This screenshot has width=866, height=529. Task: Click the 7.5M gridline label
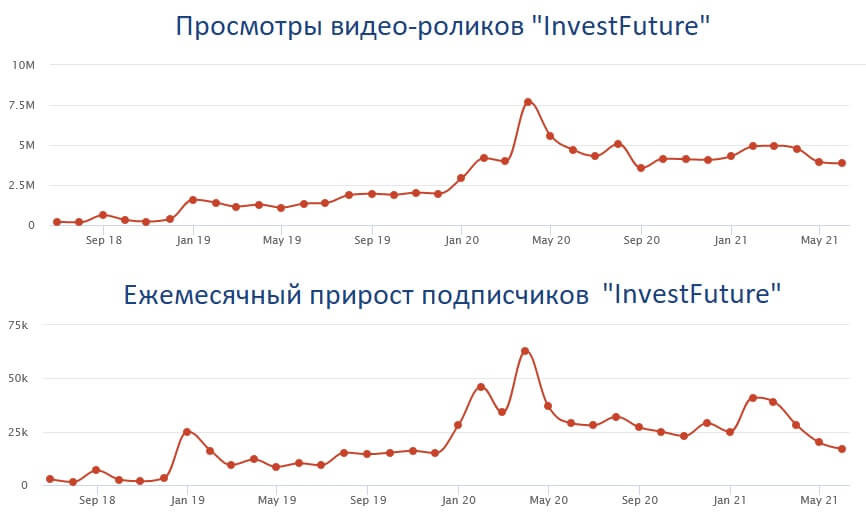point(22,105)
